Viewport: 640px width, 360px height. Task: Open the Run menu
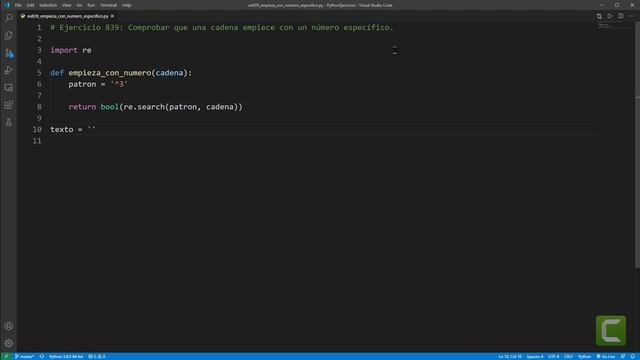click(91, 5)
